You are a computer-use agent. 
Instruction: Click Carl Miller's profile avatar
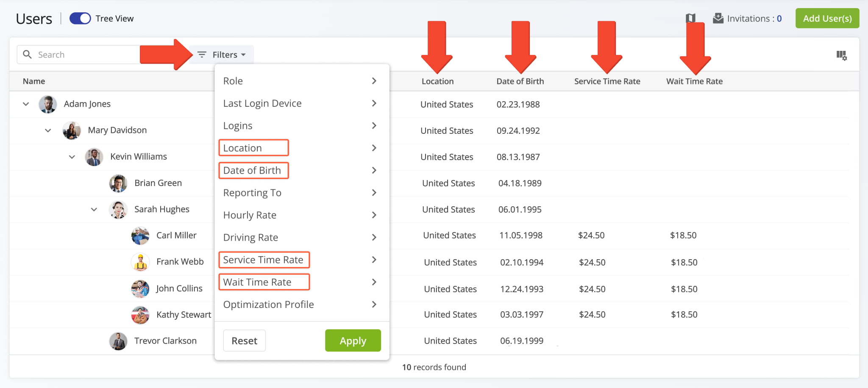pyautogui.click(x=140, y=236)
